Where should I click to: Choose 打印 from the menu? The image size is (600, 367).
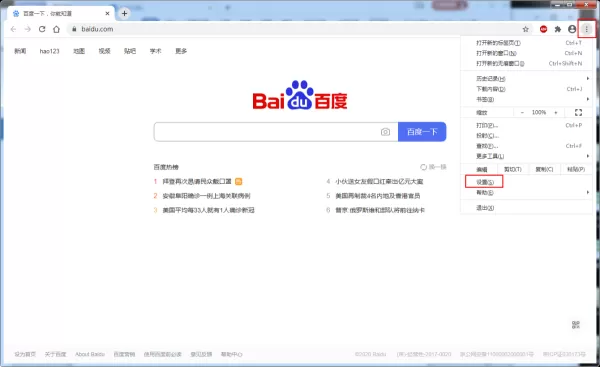527,126
